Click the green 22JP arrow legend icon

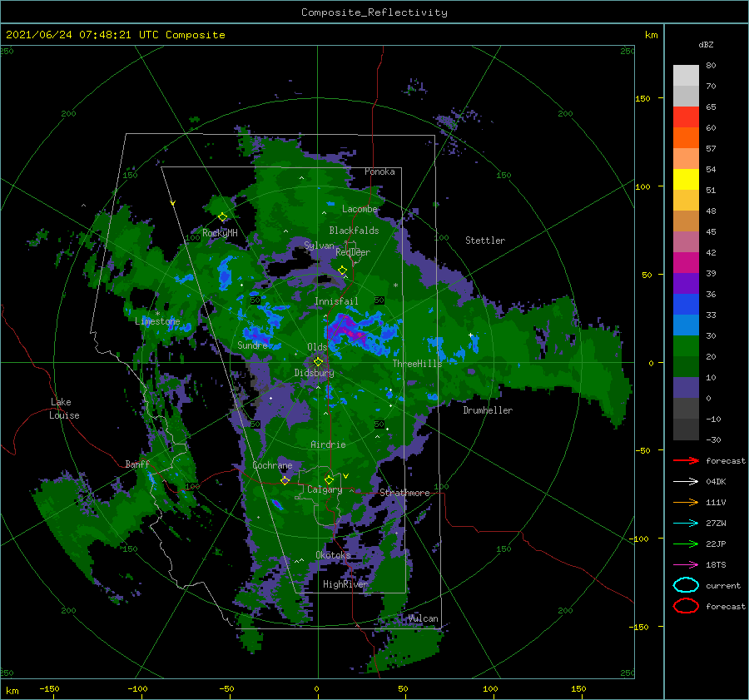(x=686, y=544)
